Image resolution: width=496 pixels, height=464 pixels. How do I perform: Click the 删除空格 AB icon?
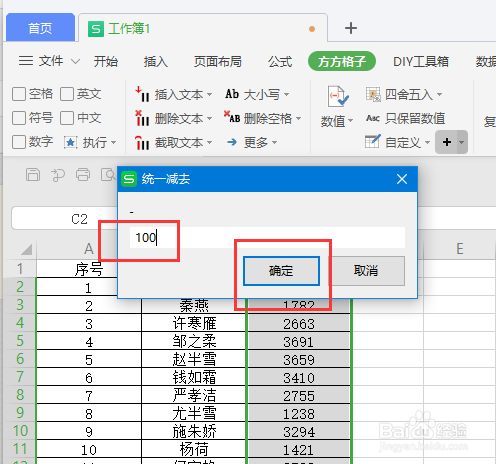(232, 117)
